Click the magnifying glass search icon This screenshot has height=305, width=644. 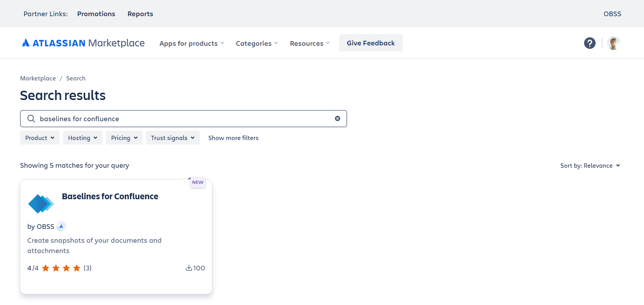pos(31,119)
